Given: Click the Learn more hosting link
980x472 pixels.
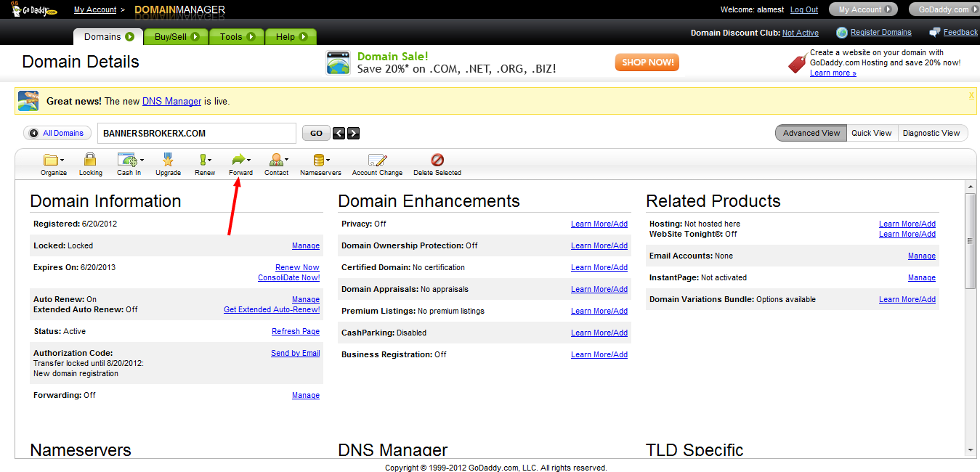Looking at the screenshot, I should click(x=833, y=73).
